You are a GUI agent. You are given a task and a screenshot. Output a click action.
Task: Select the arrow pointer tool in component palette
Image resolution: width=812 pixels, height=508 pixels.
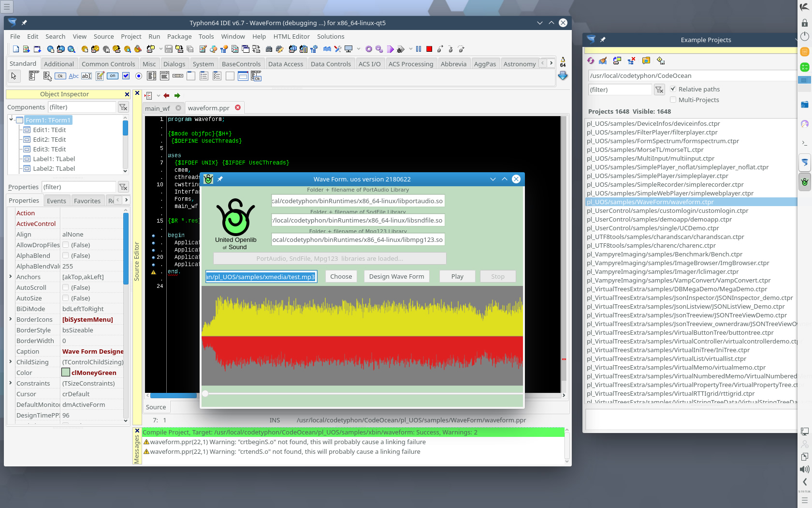coord(14,76)
